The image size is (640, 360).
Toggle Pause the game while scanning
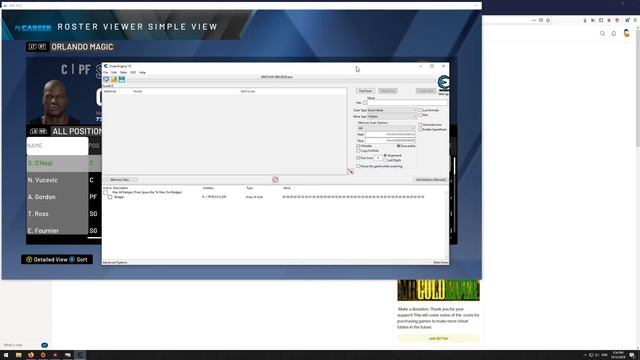(358, 166)
